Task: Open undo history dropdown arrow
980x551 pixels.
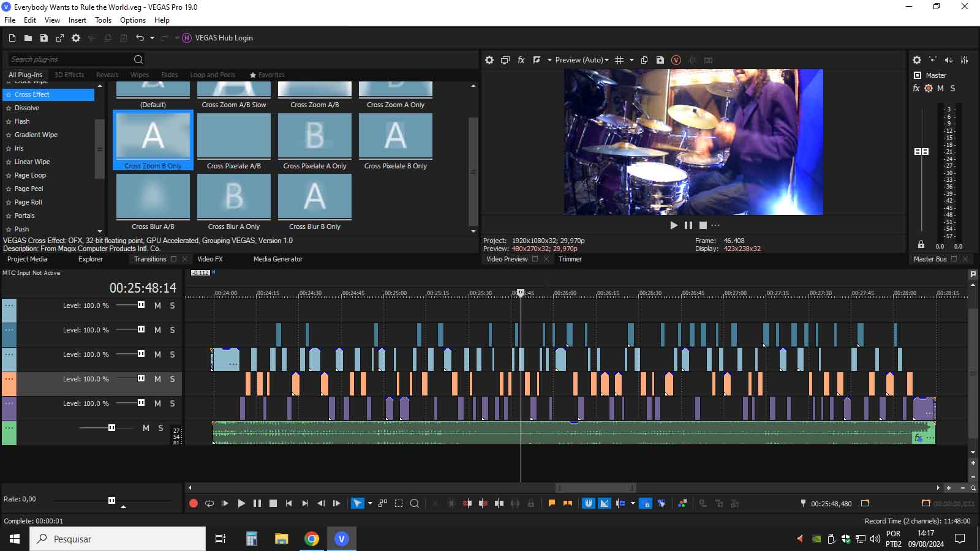Action: (x=152, y=38)
